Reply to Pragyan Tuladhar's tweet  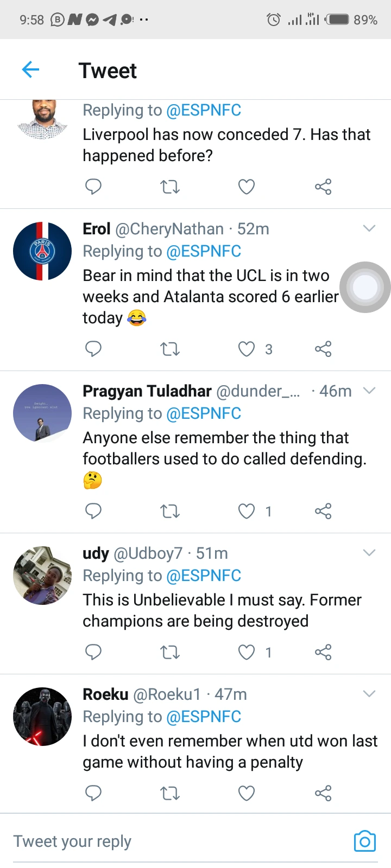pyautogui.click(x=93, y=511)
